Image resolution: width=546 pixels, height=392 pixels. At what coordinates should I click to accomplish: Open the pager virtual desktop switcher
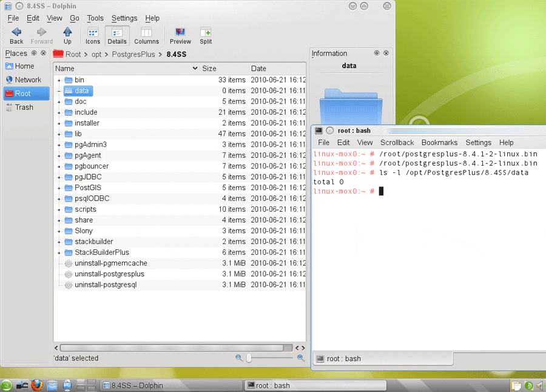[x=86, y=385]
